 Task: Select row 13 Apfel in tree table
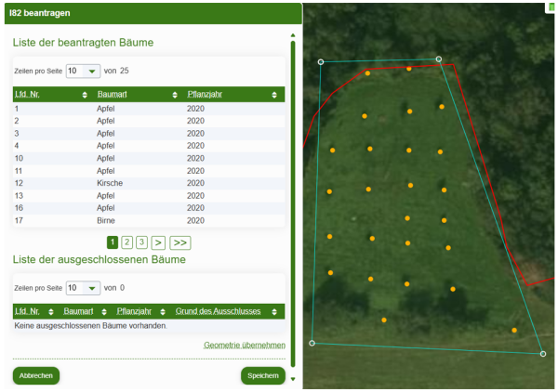click(149, 195)
